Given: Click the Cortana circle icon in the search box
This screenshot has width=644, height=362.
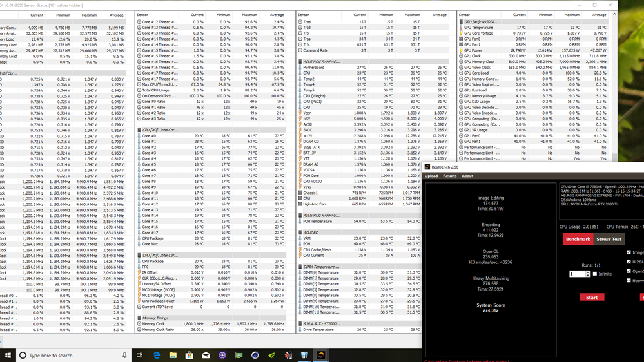Looking at the screenshot, I should [23, 356].
